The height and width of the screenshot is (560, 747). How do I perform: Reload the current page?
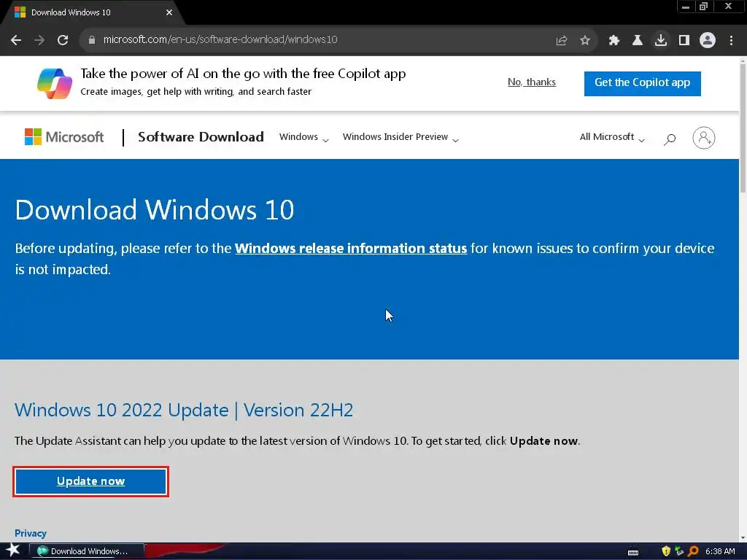click(x=63, y=40)
